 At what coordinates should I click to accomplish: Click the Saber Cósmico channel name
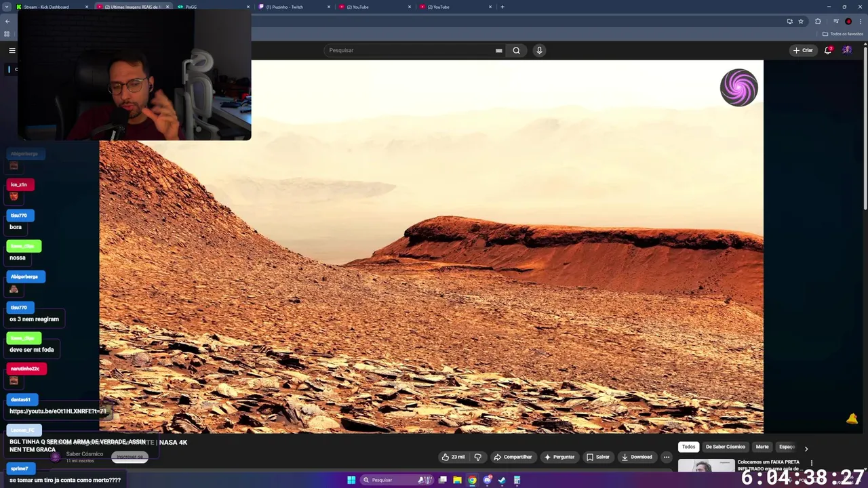pos(85,454)
